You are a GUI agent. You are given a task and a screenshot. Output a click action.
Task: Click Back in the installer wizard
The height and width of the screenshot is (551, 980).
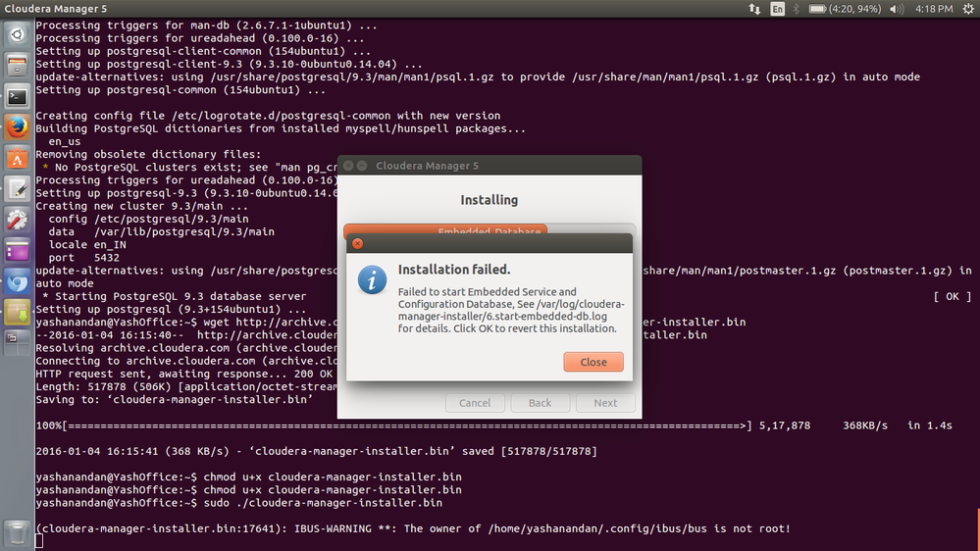tap(540, 403)
